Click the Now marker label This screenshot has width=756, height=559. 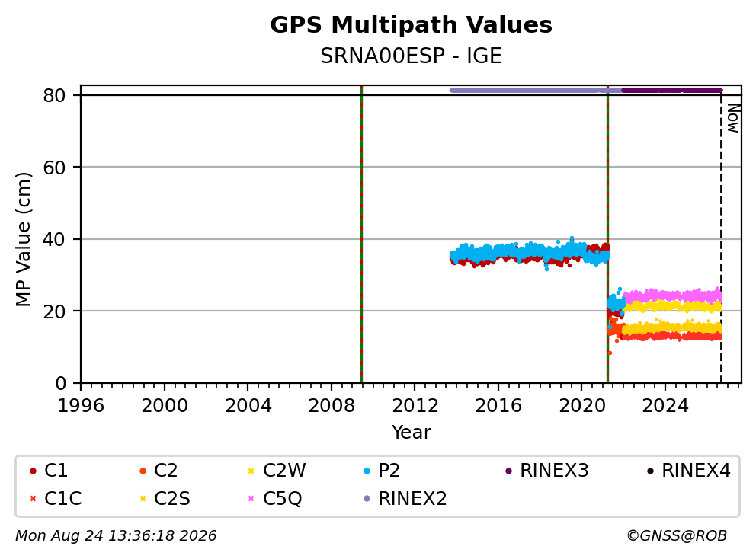click(x=733, y=119)
